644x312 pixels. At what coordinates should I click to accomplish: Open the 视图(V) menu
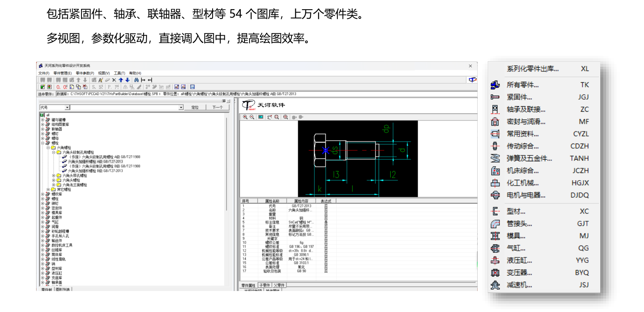104,73
